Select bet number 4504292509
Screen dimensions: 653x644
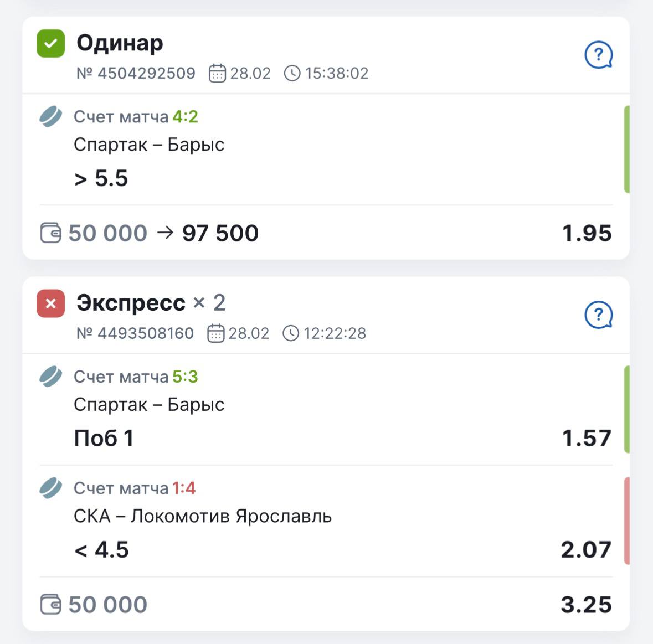pyautogui.click(x=136, y=73)
